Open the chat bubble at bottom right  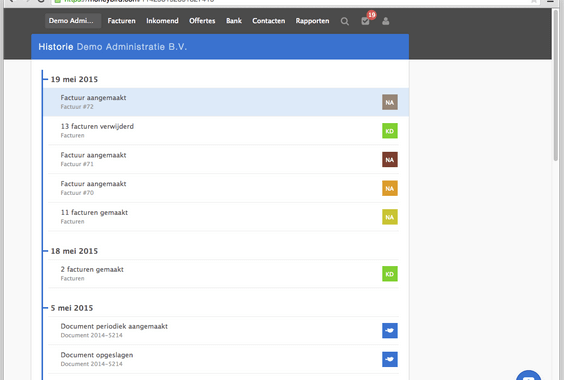(528, 375)
